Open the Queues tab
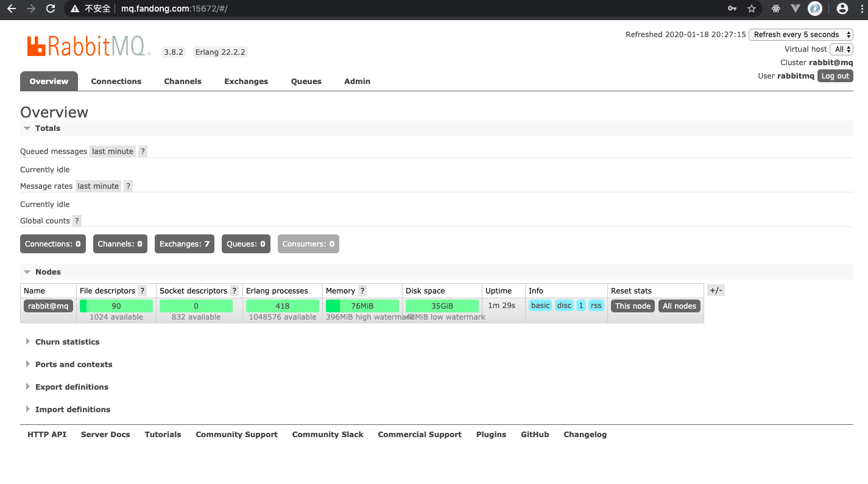The height and width of the screenshot is (484, 868). tap(306, 81)
